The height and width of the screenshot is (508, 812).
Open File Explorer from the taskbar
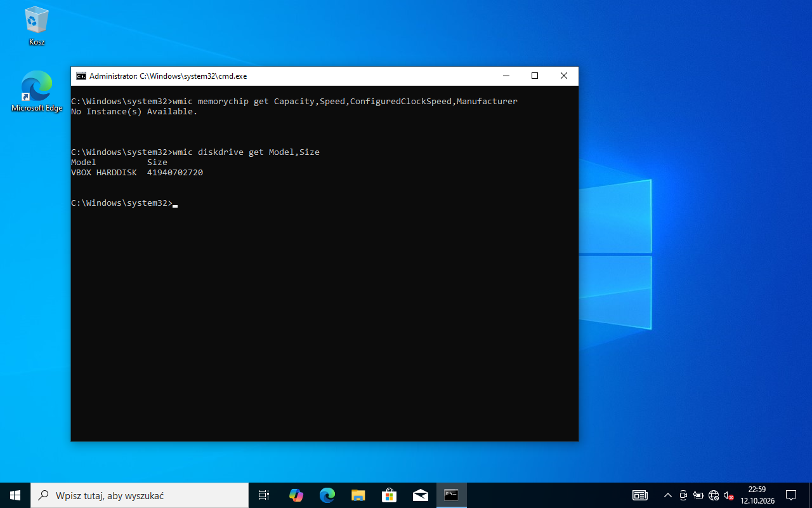358,495
